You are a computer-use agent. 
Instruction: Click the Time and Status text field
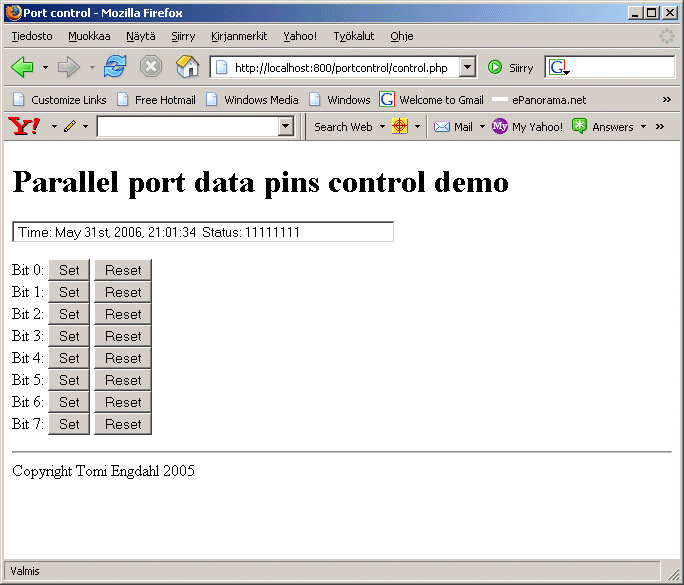point(203,232)
